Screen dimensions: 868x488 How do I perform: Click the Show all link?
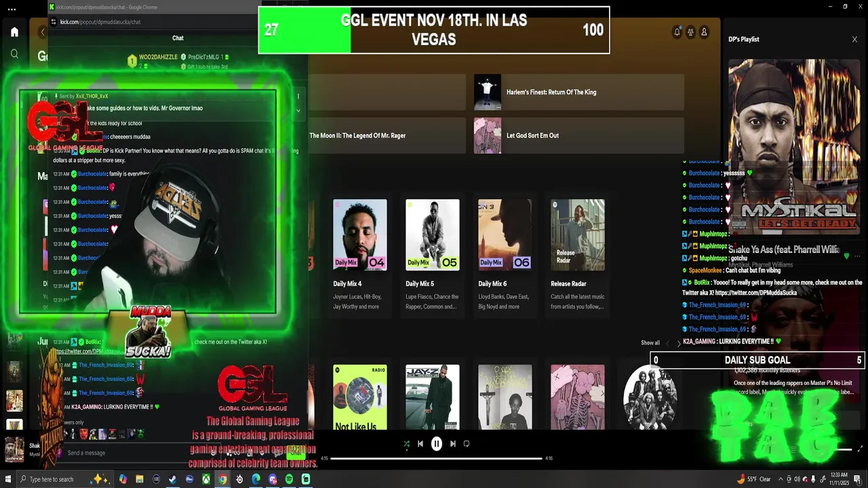tap(650, 343)
